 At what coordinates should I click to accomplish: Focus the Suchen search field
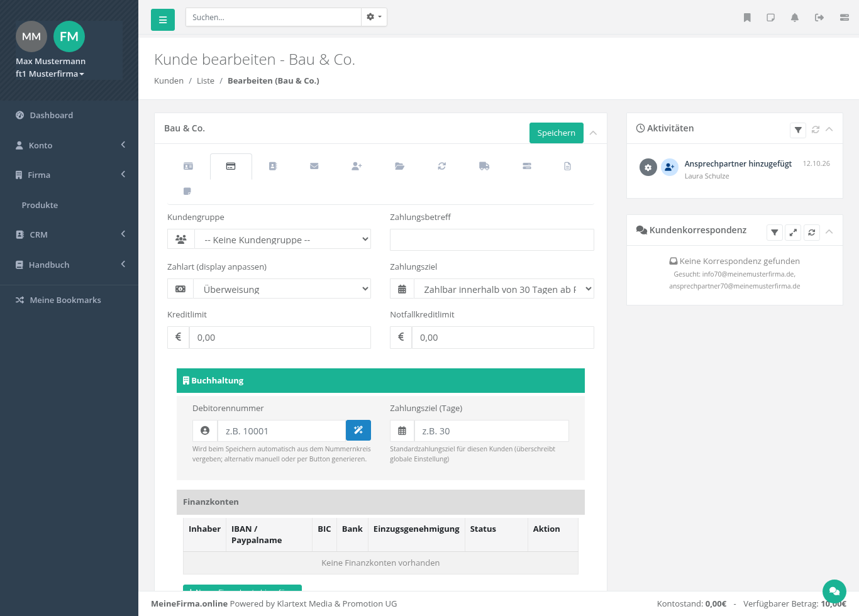(274, 17)
